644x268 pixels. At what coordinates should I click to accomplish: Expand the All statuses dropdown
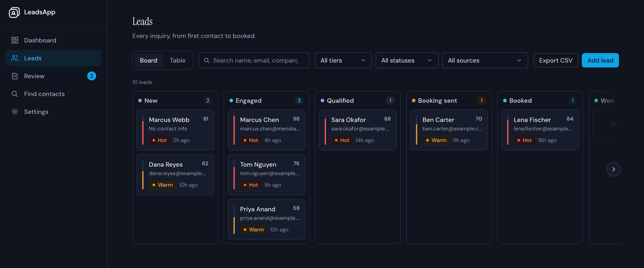(x=407, y=61)
